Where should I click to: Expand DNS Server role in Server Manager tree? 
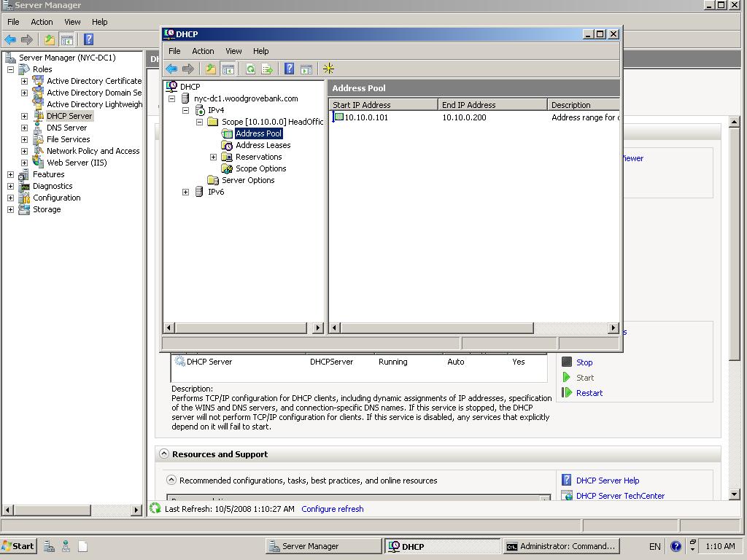24,128
